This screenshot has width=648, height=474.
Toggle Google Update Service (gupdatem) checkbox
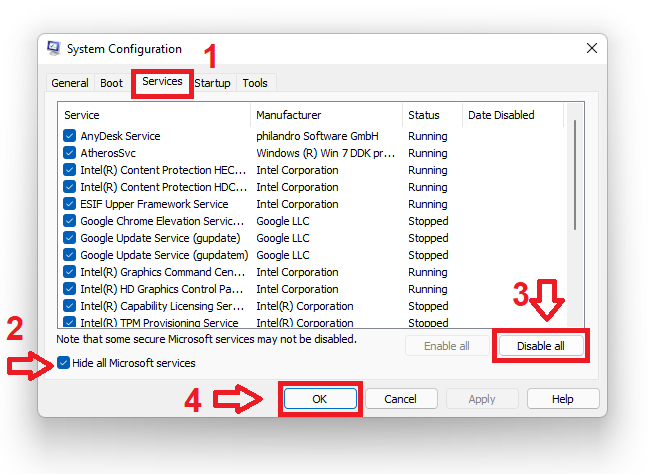point(69,255)
